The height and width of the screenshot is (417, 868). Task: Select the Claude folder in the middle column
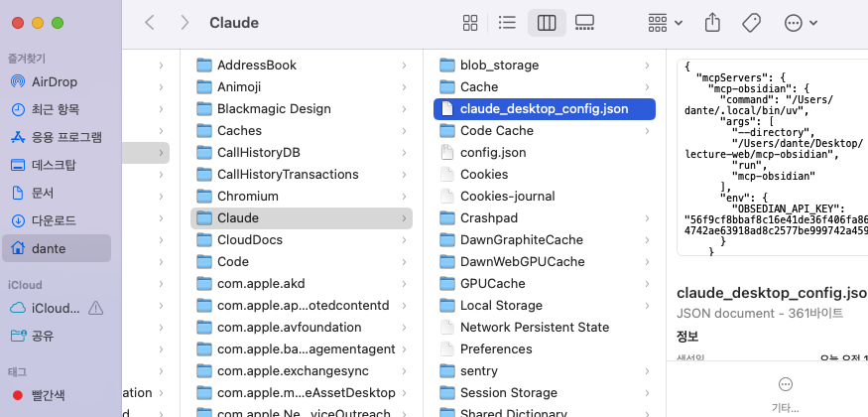click(x=302, y=218)
